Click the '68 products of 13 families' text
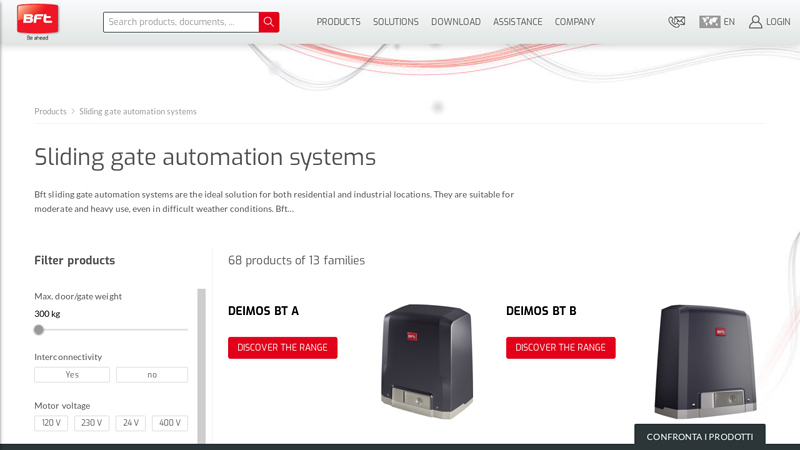Image resolution: width=800 pixels, height=450 pixels. click(296, 260)
